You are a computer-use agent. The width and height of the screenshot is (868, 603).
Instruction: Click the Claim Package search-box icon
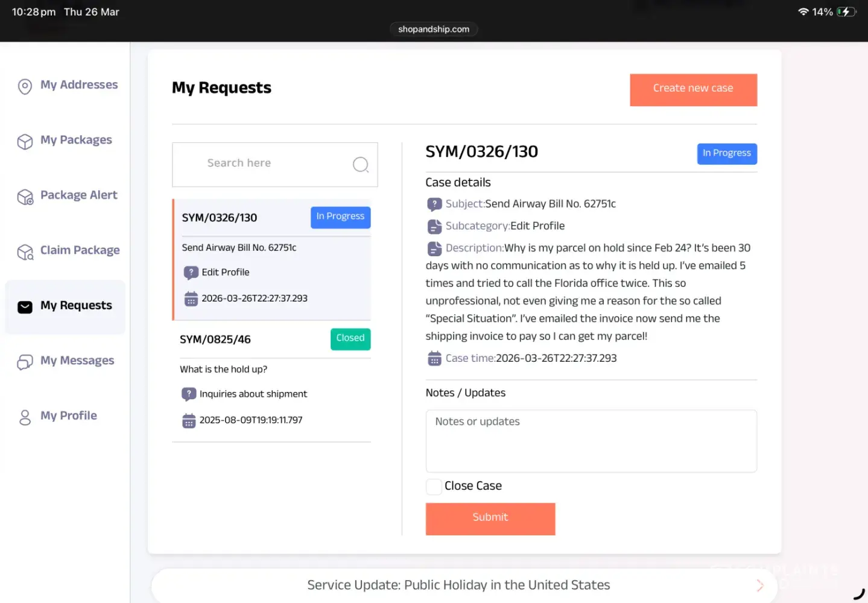pos(25,252)
